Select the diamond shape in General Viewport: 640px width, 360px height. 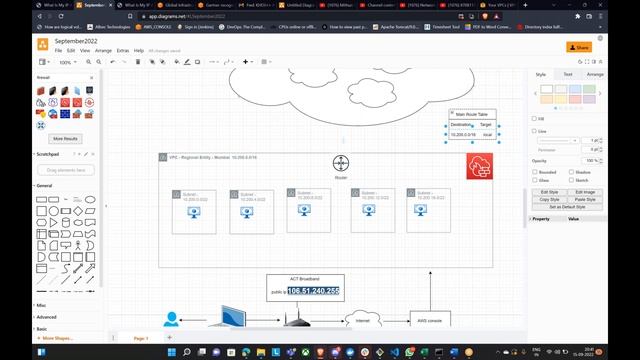(x=78, y=211)
